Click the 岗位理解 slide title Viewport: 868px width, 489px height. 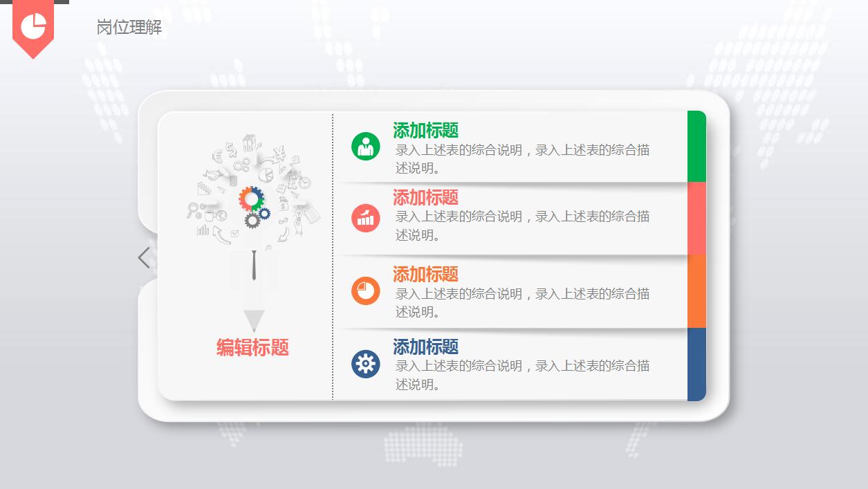point(129,28)
